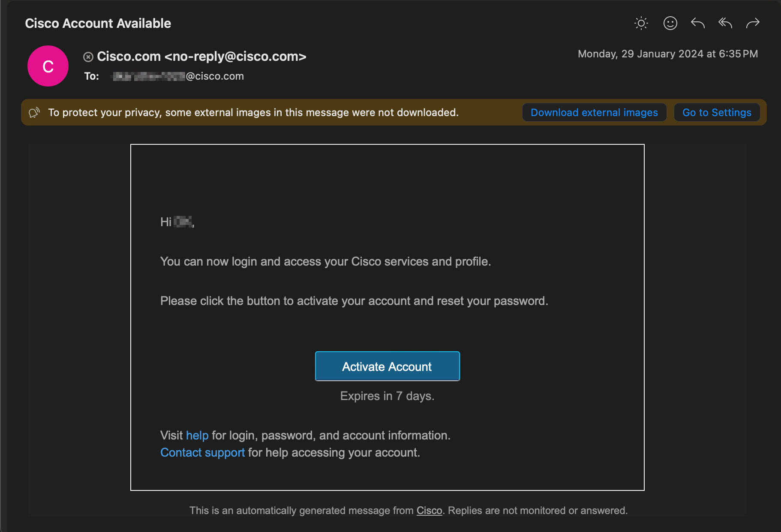Click the recipient address in the To field
This screenshot has height=532, width=781.
[178, 76]
